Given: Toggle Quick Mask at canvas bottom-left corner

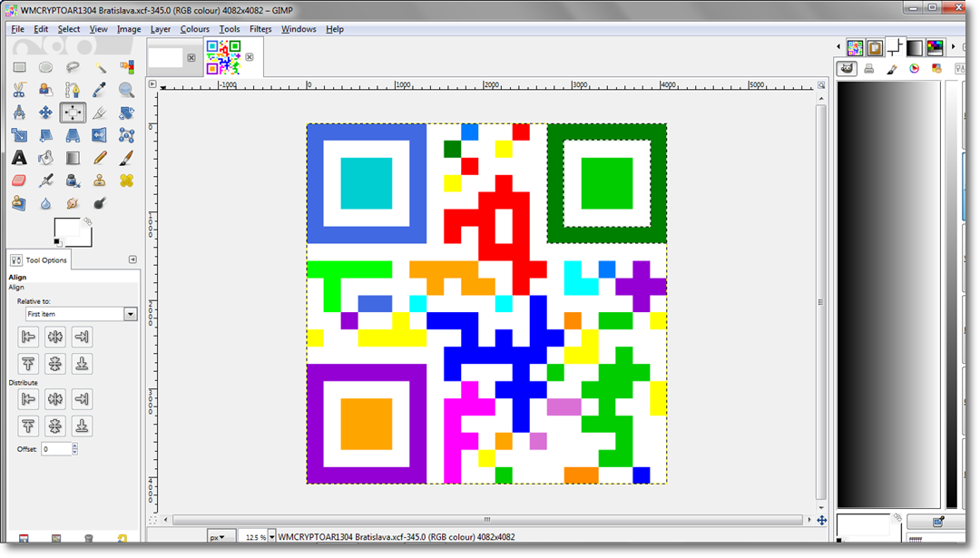Looking at the screenshot, I should click(x=152, y=520).
